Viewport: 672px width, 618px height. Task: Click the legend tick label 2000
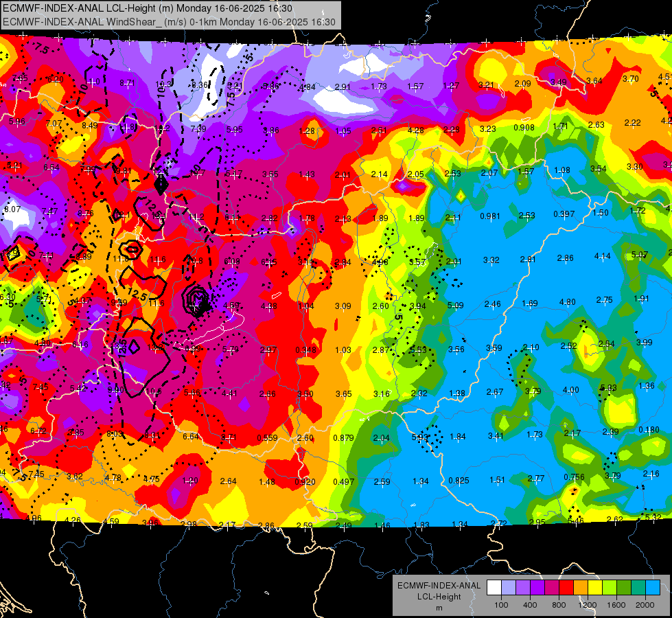coord(645,605)
